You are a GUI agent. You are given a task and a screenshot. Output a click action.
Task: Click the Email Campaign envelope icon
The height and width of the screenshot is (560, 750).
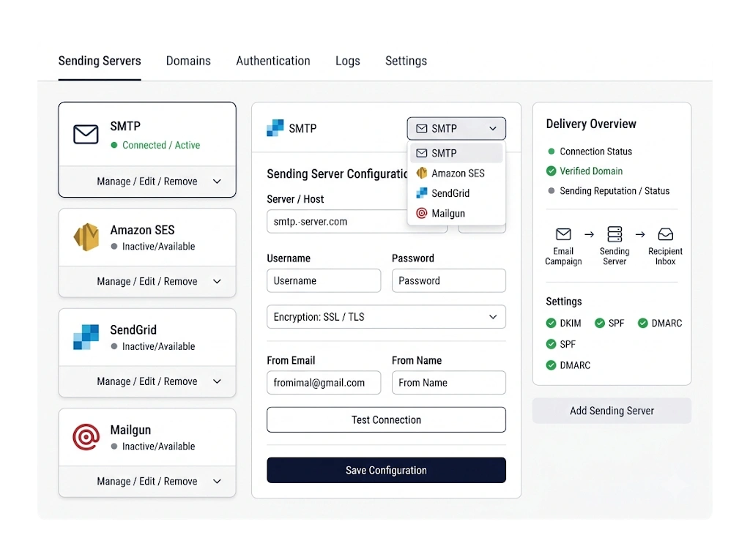click(563, 234)
